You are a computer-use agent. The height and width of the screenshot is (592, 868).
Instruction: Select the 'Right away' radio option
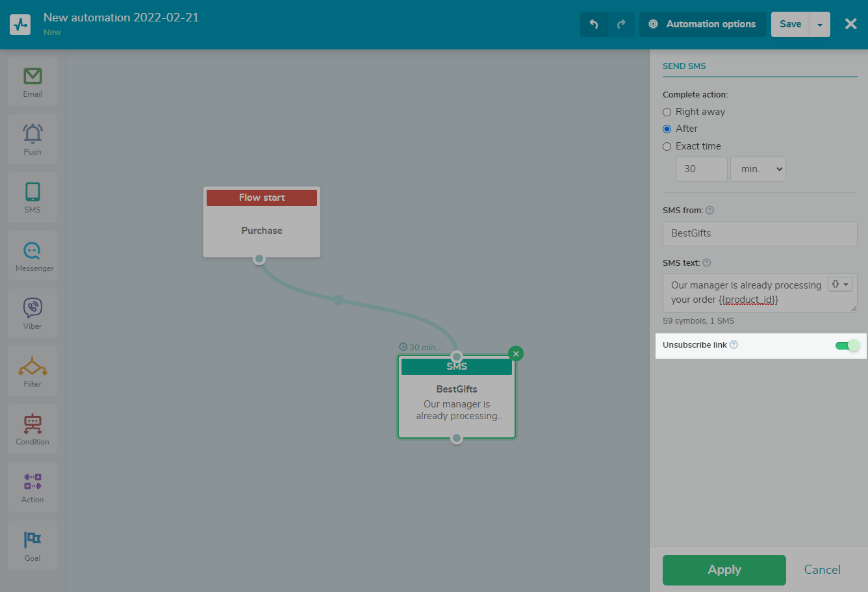[667, 112]
